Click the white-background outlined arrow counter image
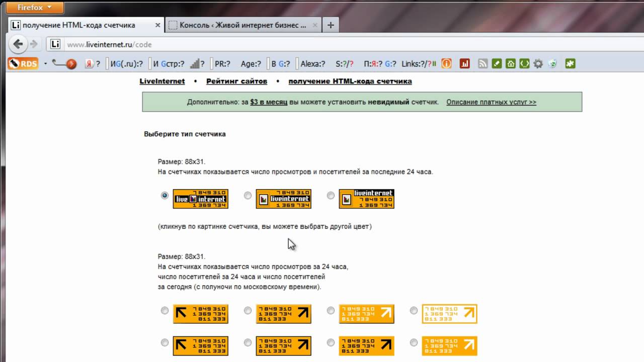 (450, 314)
